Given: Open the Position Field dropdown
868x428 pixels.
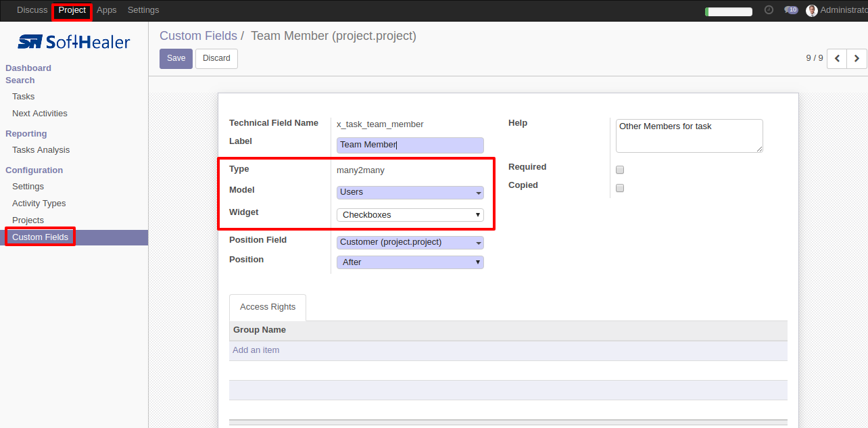Looking at the screenshot, I should pos(410,242).
